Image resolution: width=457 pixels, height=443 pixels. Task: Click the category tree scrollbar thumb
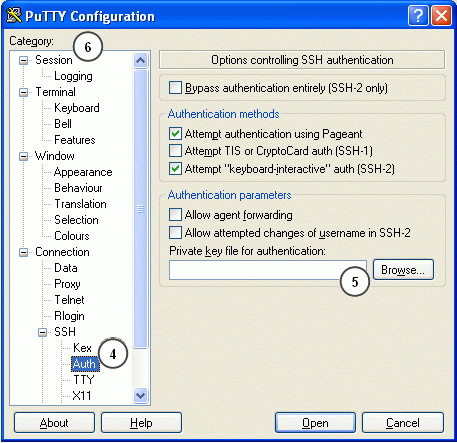pos(140,209)
